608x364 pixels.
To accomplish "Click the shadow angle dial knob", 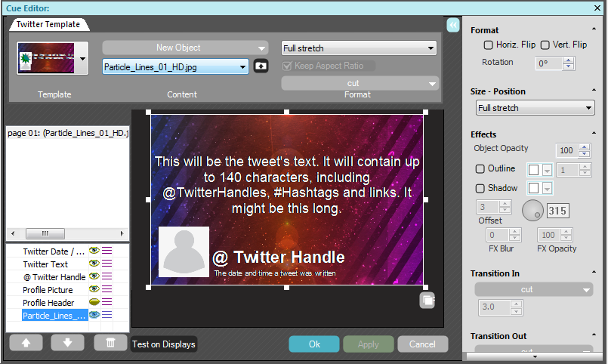I will point(532,211).
